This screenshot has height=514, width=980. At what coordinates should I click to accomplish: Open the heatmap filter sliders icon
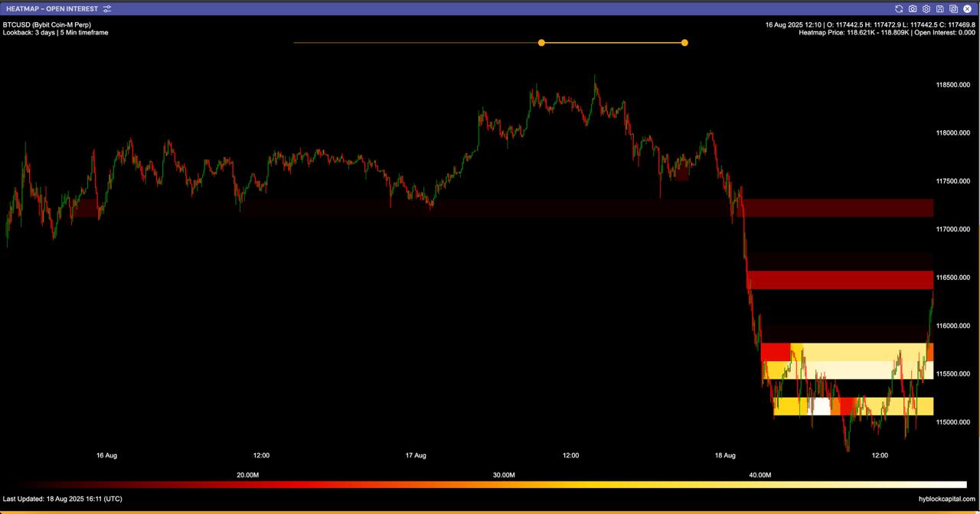pyautogui.click(x=107, y=8)
